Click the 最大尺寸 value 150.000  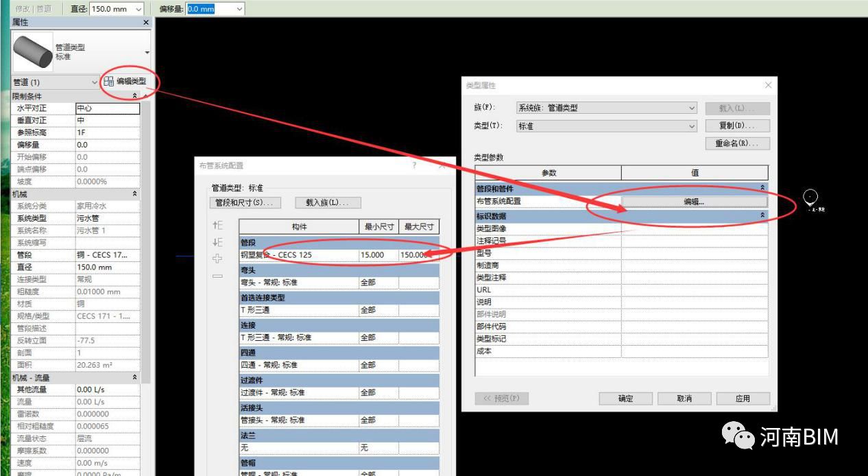pos(418,254)
